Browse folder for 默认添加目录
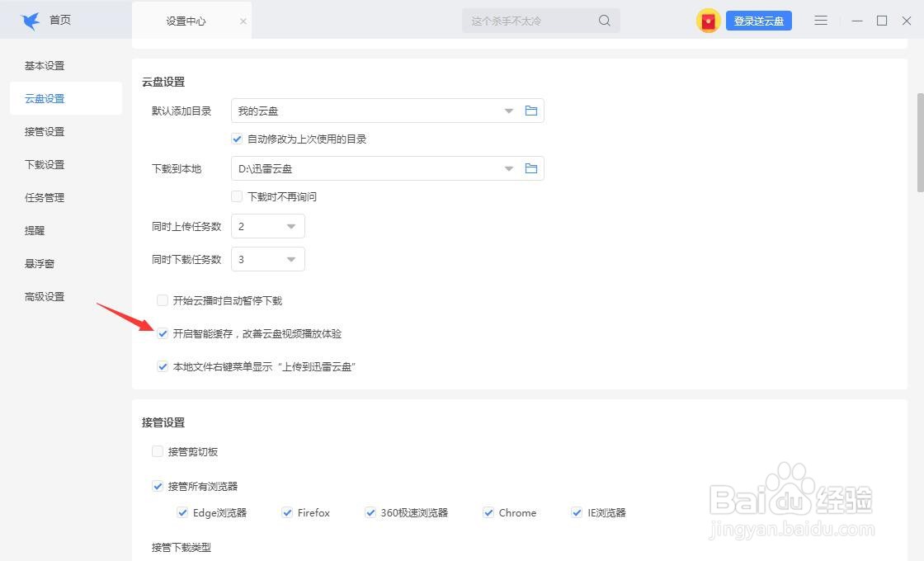This screenshot has height=561, width=924. pyautogui.click(x=531, y=111)
